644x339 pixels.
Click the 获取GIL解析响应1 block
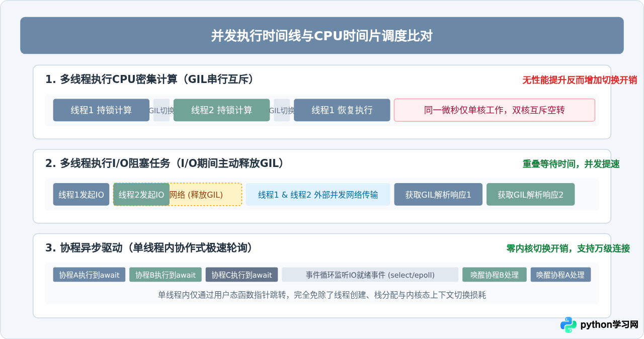(438, 194)
